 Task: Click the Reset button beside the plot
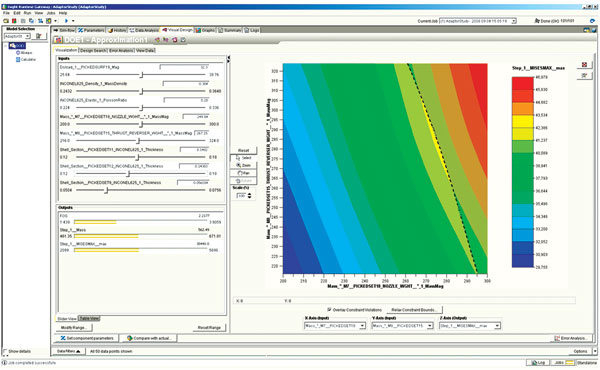coord(243,150)
